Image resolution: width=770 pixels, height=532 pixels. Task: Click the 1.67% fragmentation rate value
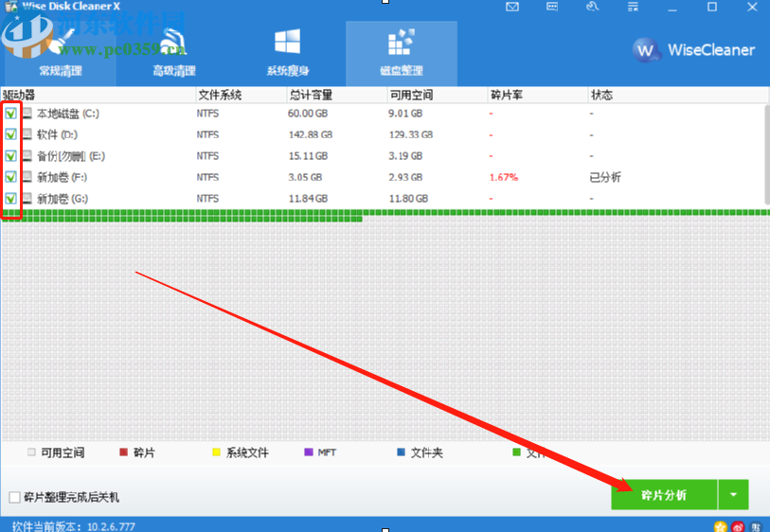click(504, 177)
